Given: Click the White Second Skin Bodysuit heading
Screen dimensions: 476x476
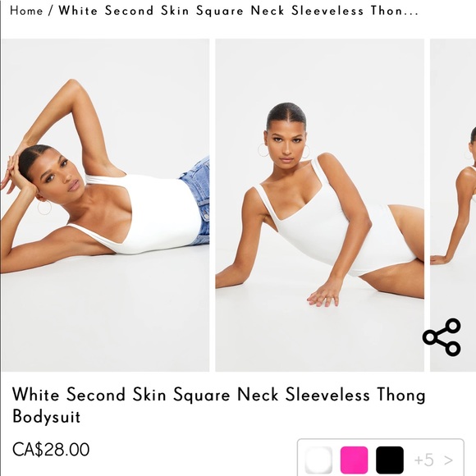Looking at the screenshot, I should tap(218, 405).
